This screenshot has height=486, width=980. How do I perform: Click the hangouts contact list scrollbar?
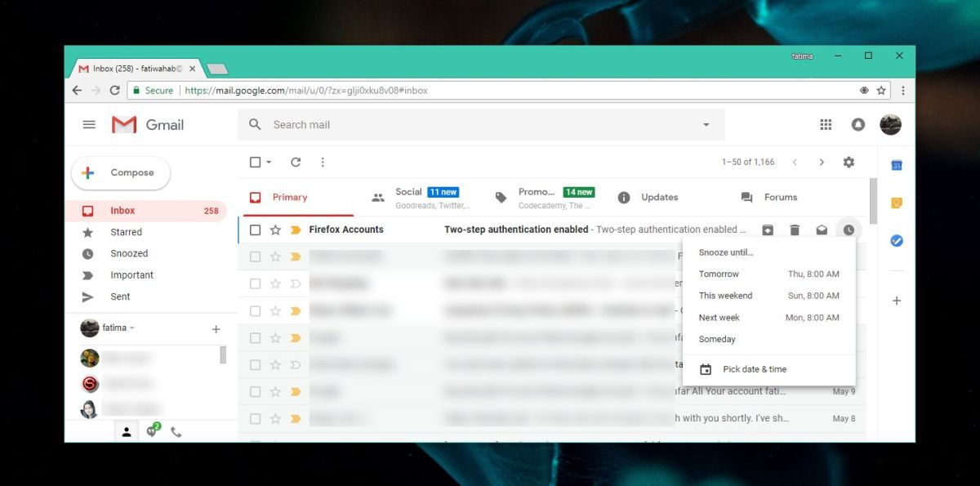click(x=223, y=355)
